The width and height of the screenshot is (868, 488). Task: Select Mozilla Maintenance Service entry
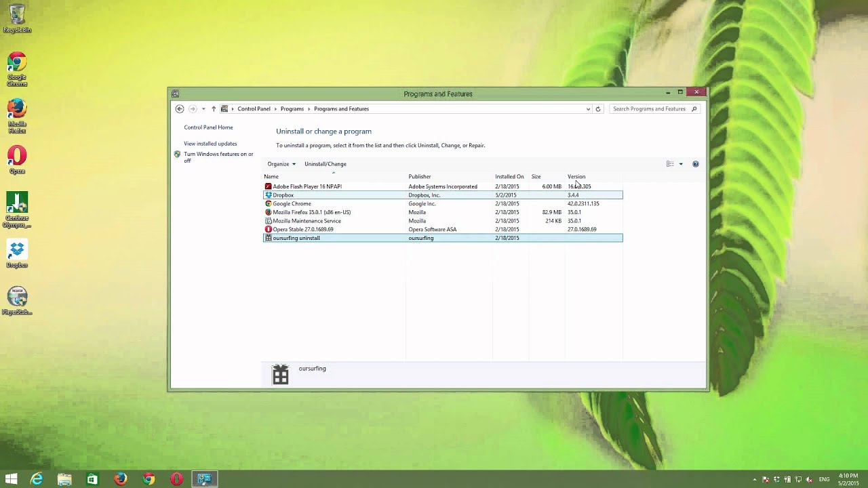point(442,221)
